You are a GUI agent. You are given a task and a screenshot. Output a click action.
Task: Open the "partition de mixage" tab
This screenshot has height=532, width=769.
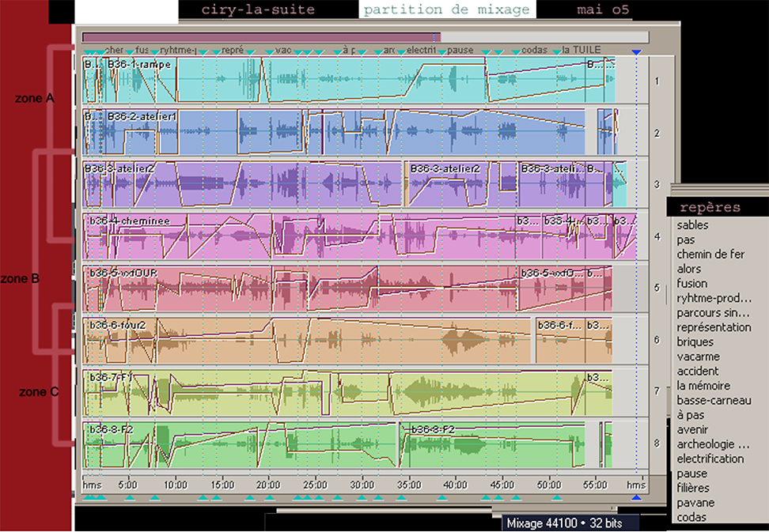(x=446, y=9)
